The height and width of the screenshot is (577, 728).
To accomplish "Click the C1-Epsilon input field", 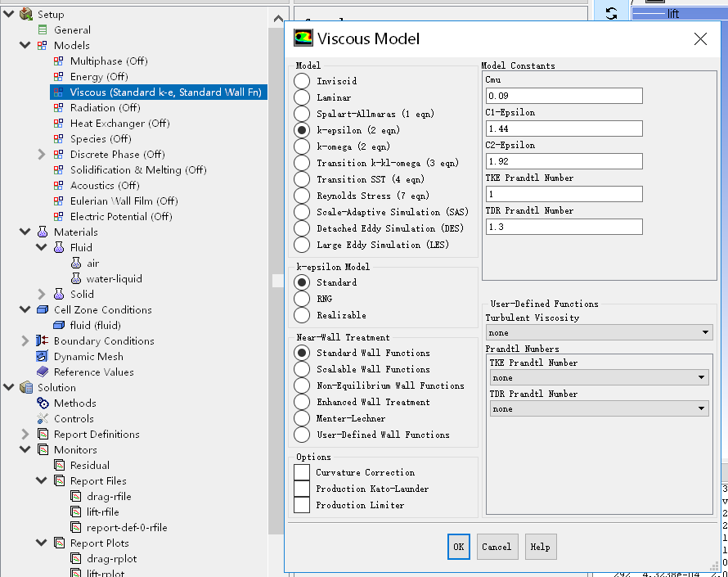I will tap(564, 128).
